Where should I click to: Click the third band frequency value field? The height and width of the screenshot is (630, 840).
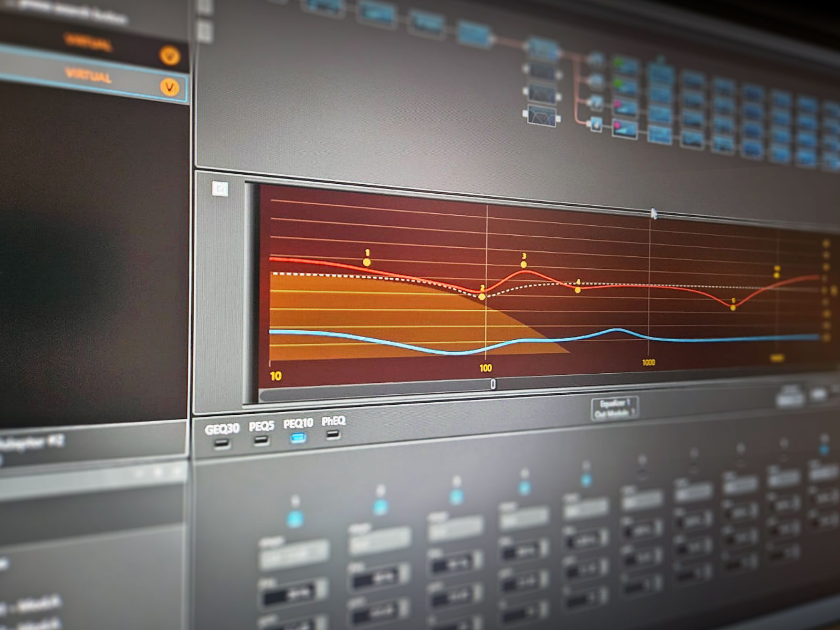(x=455, y=562)
